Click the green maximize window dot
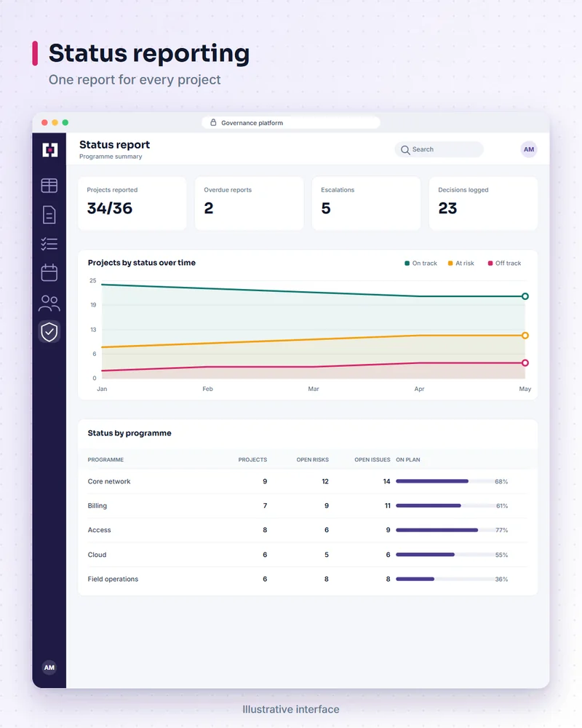The image size is (582, 728). 65,122
